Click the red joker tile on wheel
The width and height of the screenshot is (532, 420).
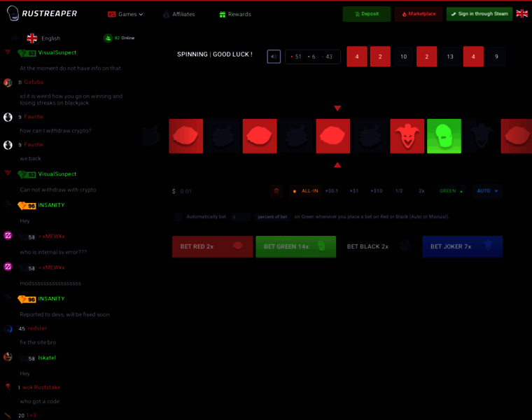click(x=407, y=136)
